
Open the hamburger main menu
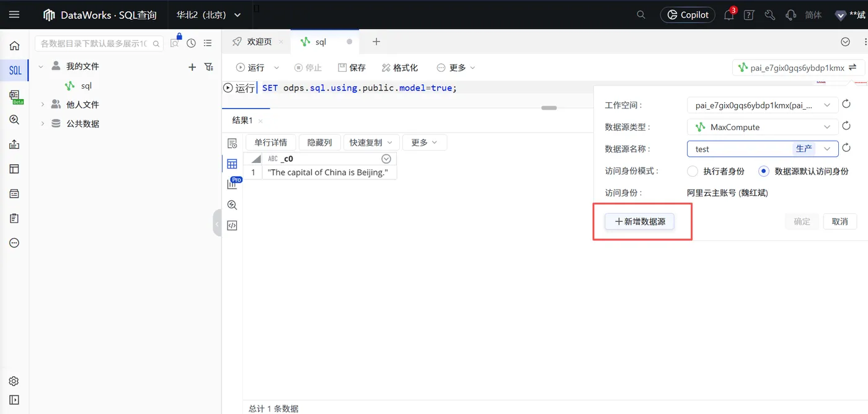click(x=14, y=14)
